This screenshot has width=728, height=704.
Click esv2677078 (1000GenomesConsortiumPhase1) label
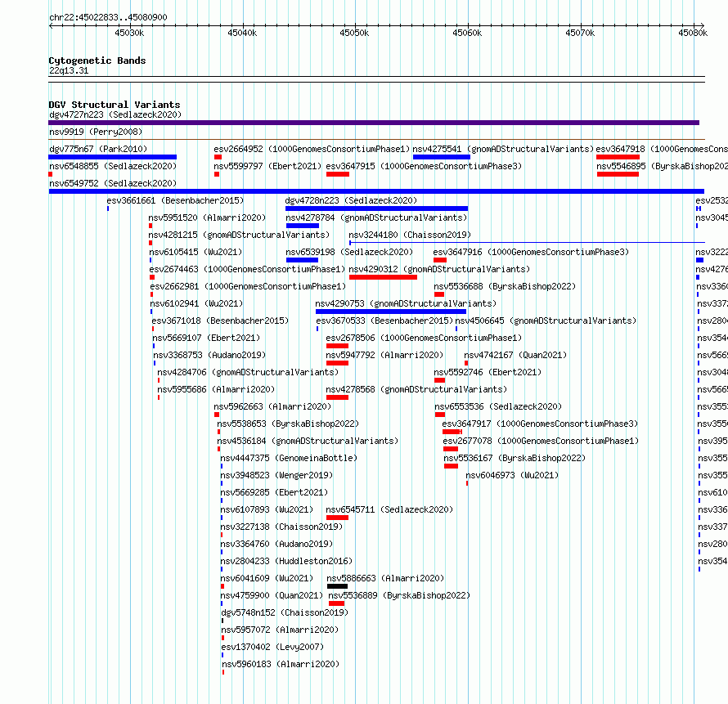point(541,441)
